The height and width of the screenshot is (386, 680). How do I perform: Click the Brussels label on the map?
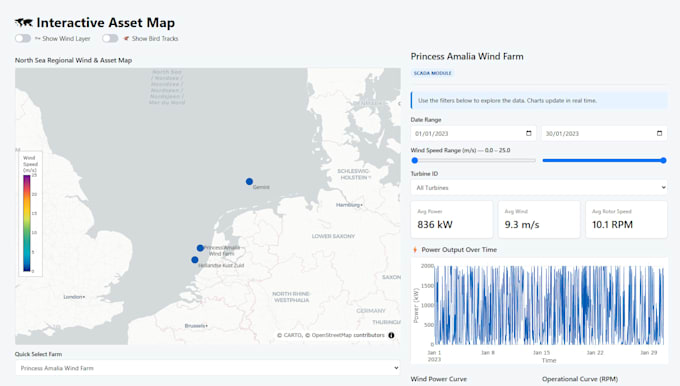point(196,326)
